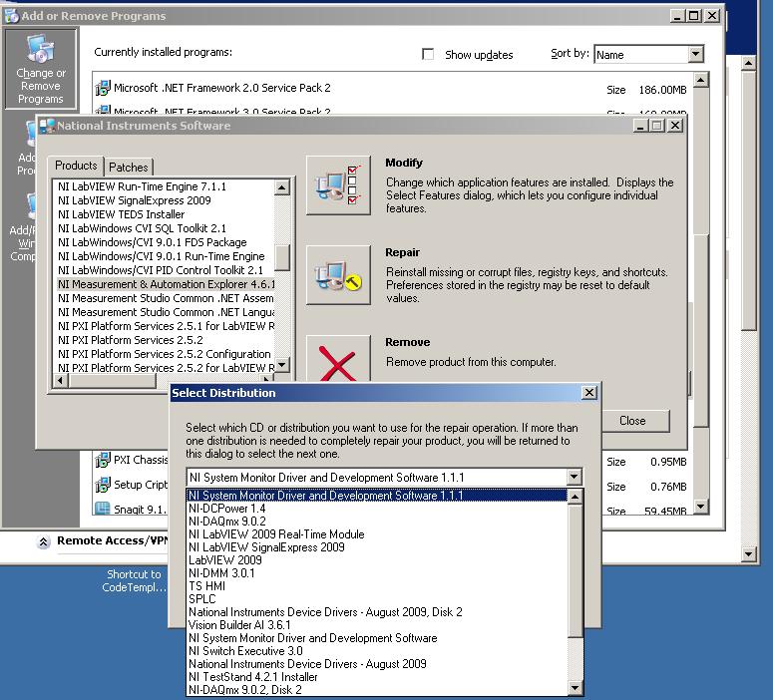Choose NI LabVIEW 2009 Real-Time Module
This screenshot has height=700, width=773.
pos(377,534)
